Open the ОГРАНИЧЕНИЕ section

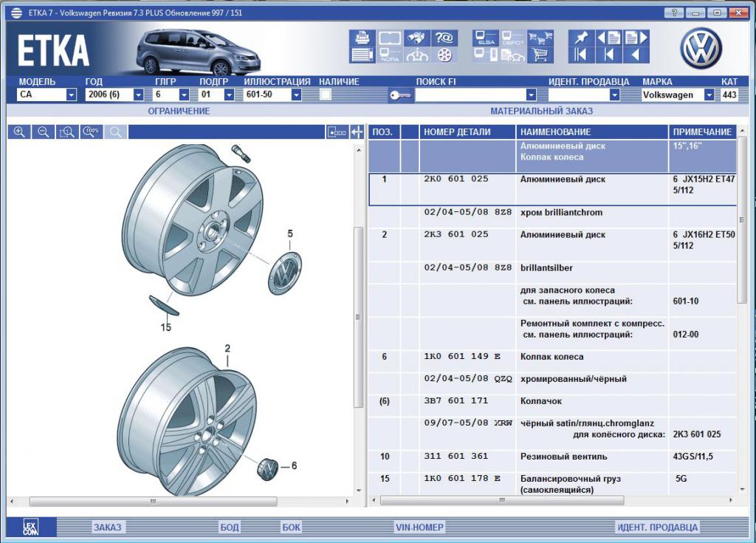coord(179,111)
